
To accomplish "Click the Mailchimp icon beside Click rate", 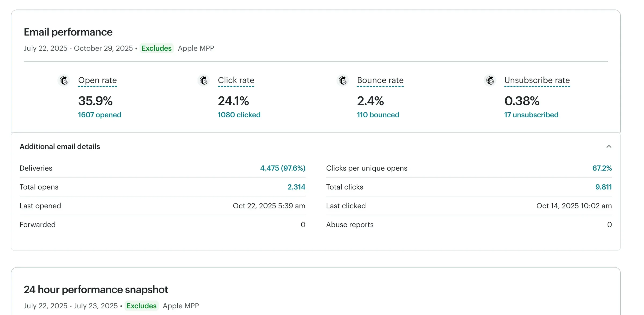I will [204, 80].
